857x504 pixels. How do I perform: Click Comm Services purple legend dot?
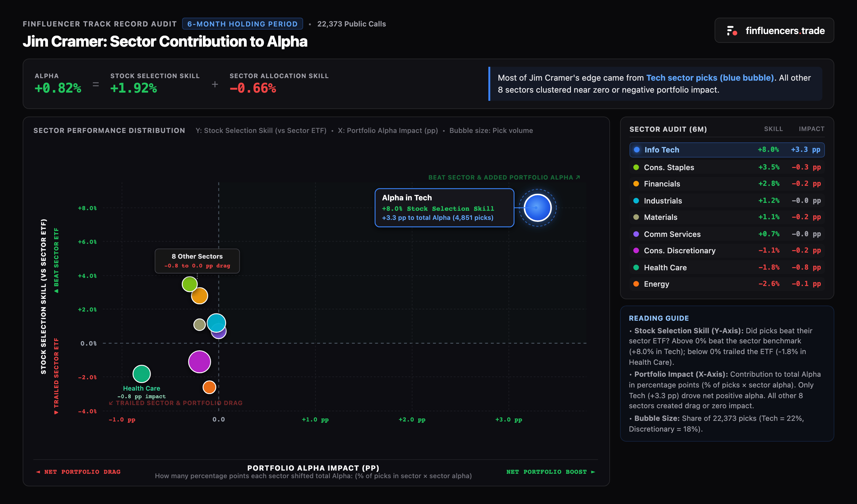point(636,234)
